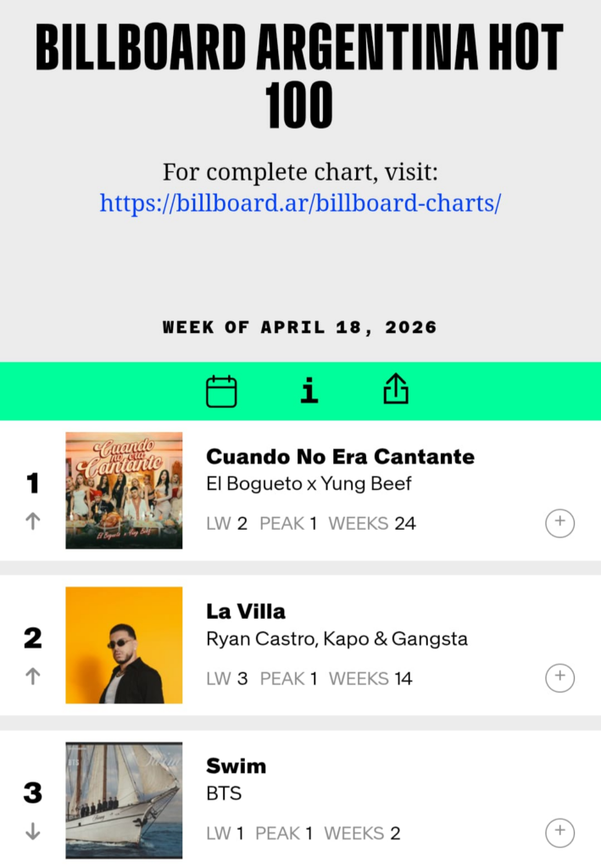This screenshot has height=868, width=601.
Task: Tap the share chart icon
Action: [x=396, y=390]
